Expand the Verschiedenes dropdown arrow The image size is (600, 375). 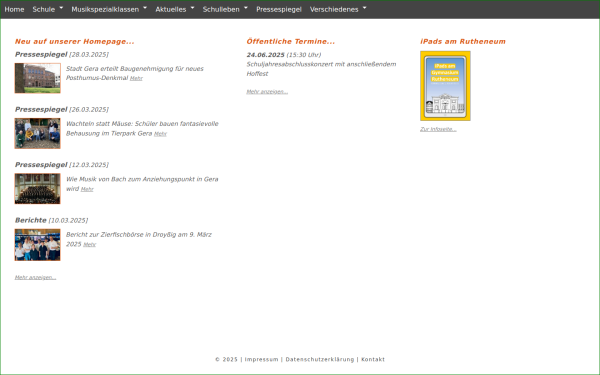(364, 8)
